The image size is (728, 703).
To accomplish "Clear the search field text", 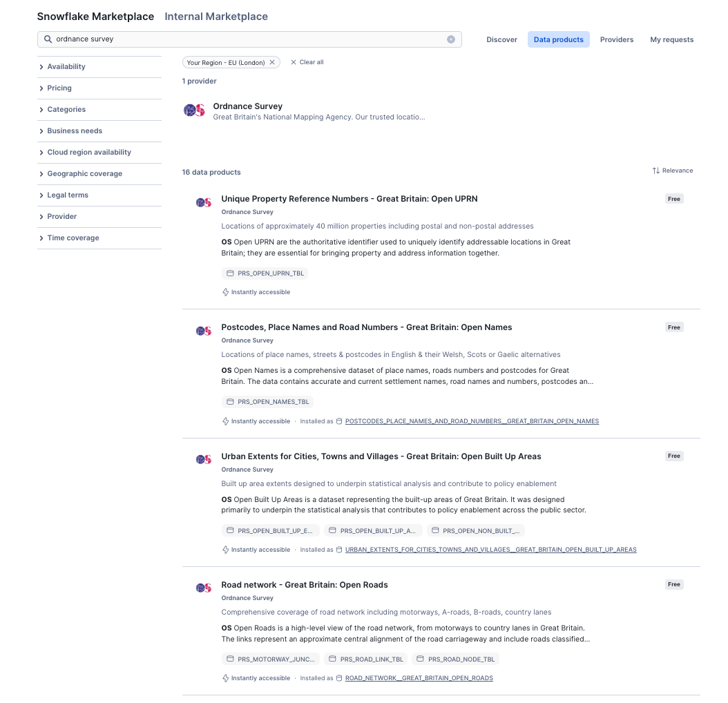I will click(451, 39).
